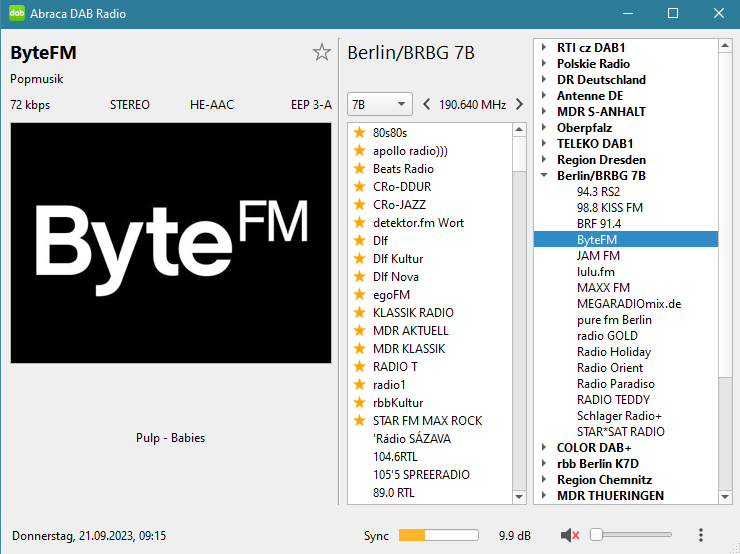Expand the MDR THUERINGEN ensemble

(544, 495)
